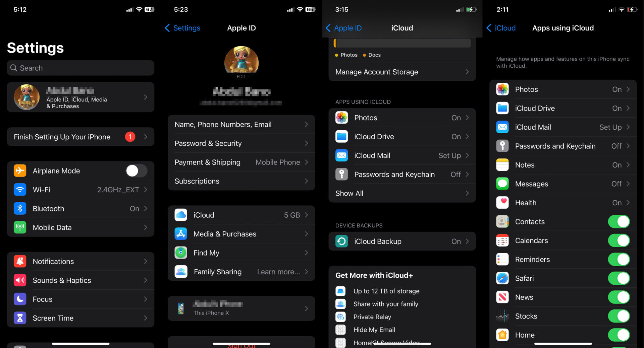Tap the News app icon
This screenshot has width=644, height=348.
(502, 297)
